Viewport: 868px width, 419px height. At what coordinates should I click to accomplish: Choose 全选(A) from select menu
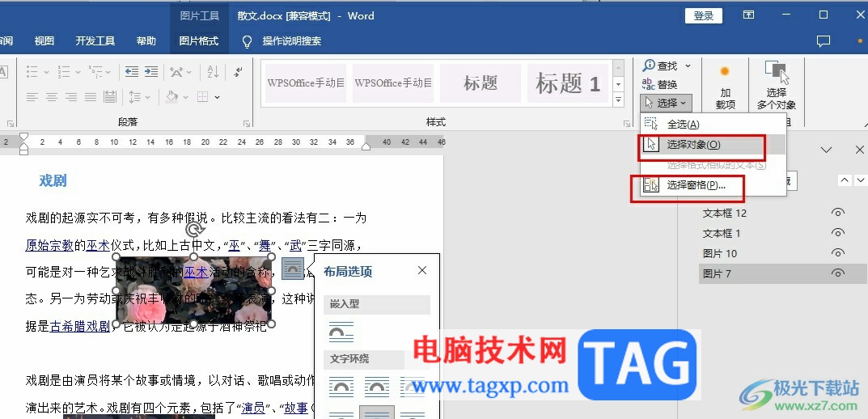[x=713, y=125]
